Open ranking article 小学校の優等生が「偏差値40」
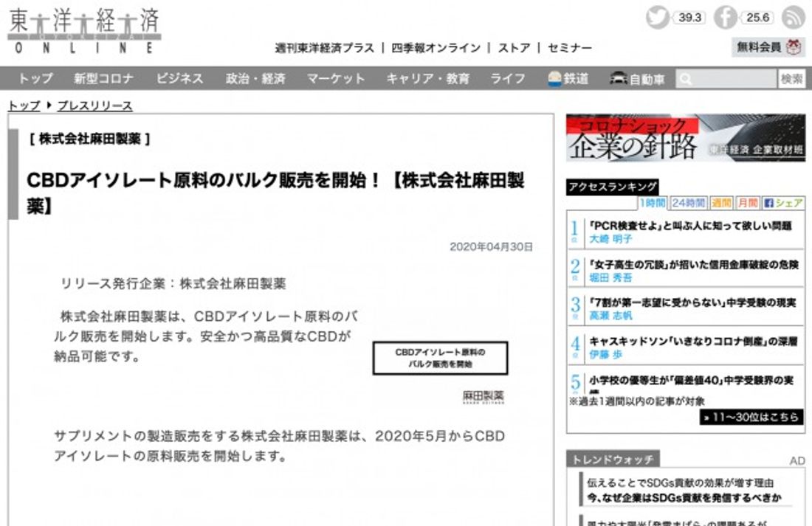The width and height of the screenshot is (812, 526). 692,381
